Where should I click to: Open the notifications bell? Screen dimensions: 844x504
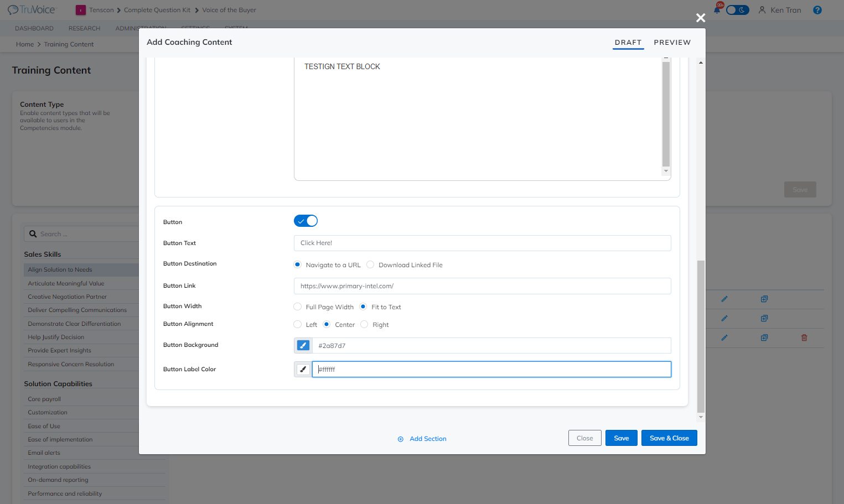tap(717, 9)
